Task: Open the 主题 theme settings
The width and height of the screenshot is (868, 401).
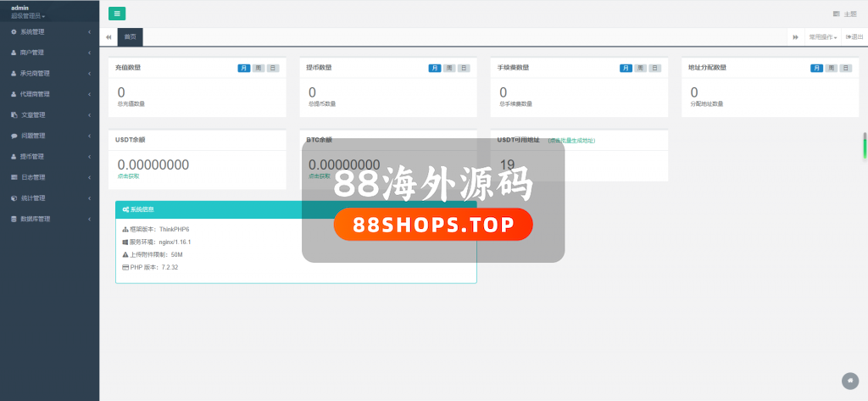Action: click(845, 14)
